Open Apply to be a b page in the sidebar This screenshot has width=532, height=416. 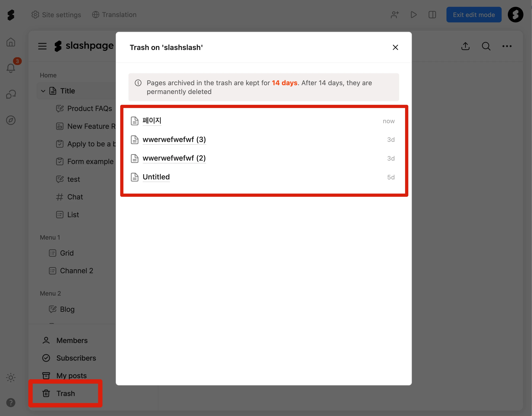[86, 144]
